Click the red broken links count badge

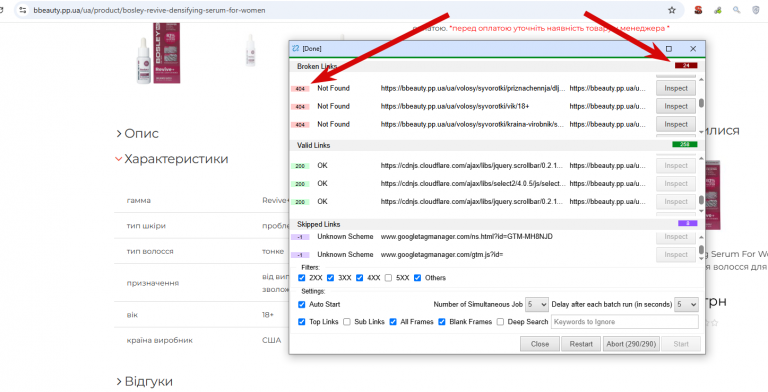click(686, 66)
